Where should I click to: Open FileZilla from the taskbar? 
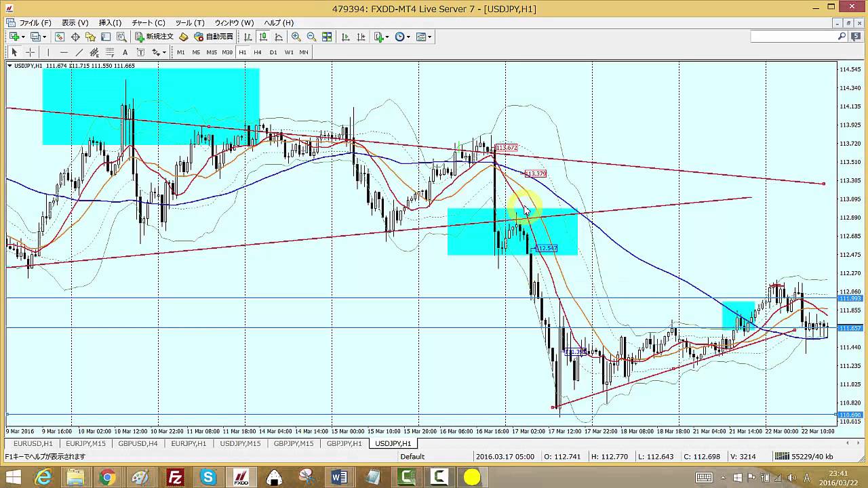point(175,477)
